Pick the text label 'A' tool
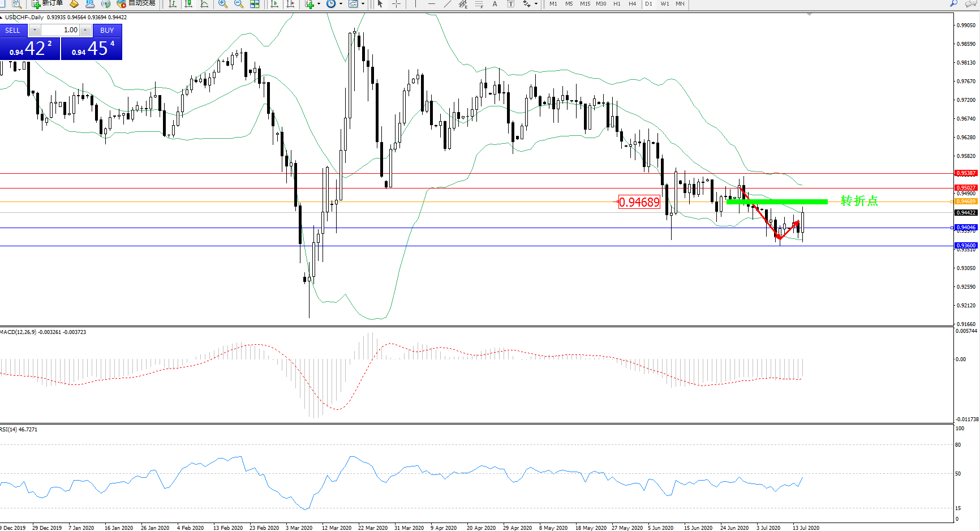This screenshot has width=980, height=531. coord(495,4)
